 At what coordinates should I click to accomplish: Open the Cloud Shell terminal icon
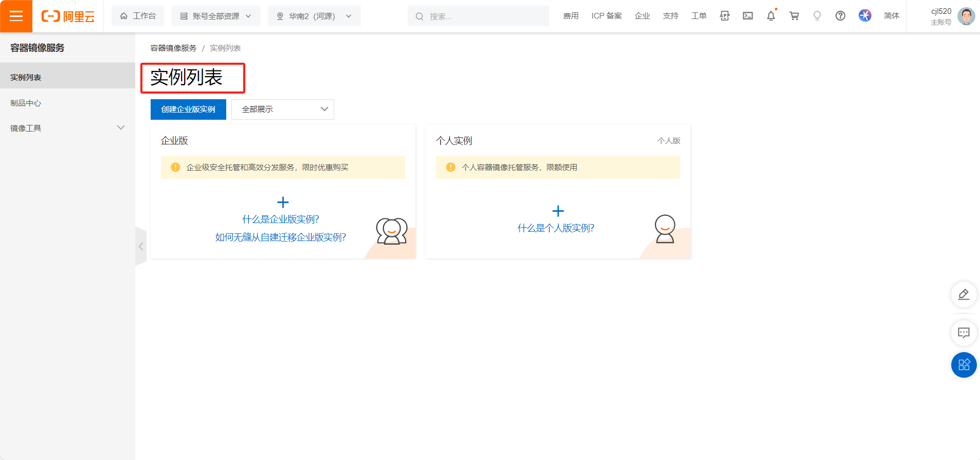748,16
